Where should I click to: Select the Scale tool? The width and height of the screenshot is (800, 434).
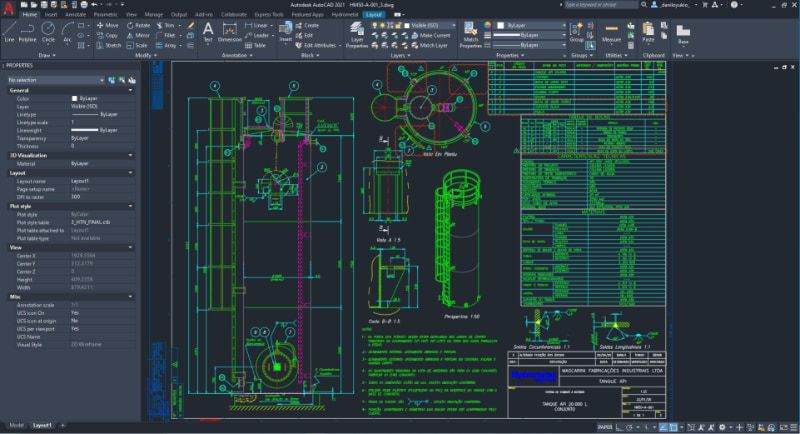137,45
